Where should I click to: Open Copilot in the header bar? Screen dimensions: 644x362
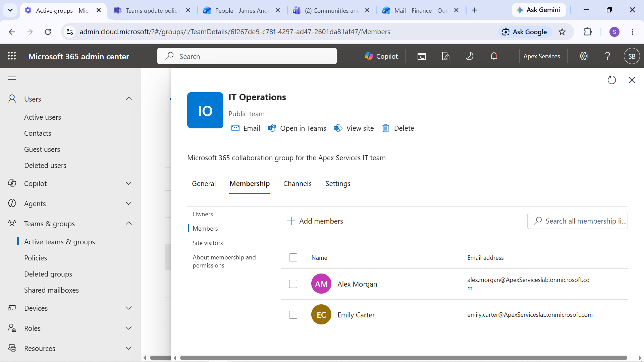(x=381, y=56)
